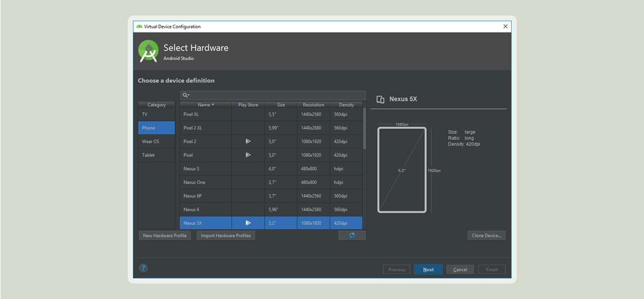
Task: Click the 5,96" size cell
Action: 281,209
